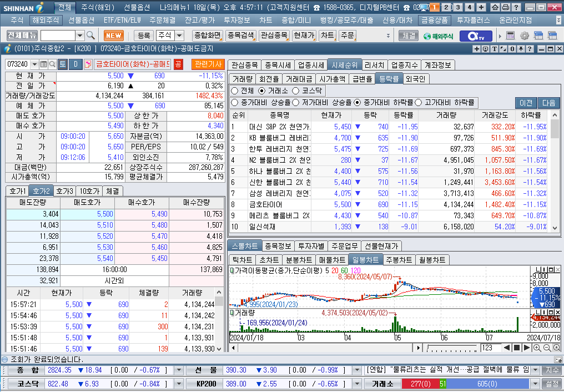
Task: Select 종가대비 하락률 radio option
Action: click(357, 103)
